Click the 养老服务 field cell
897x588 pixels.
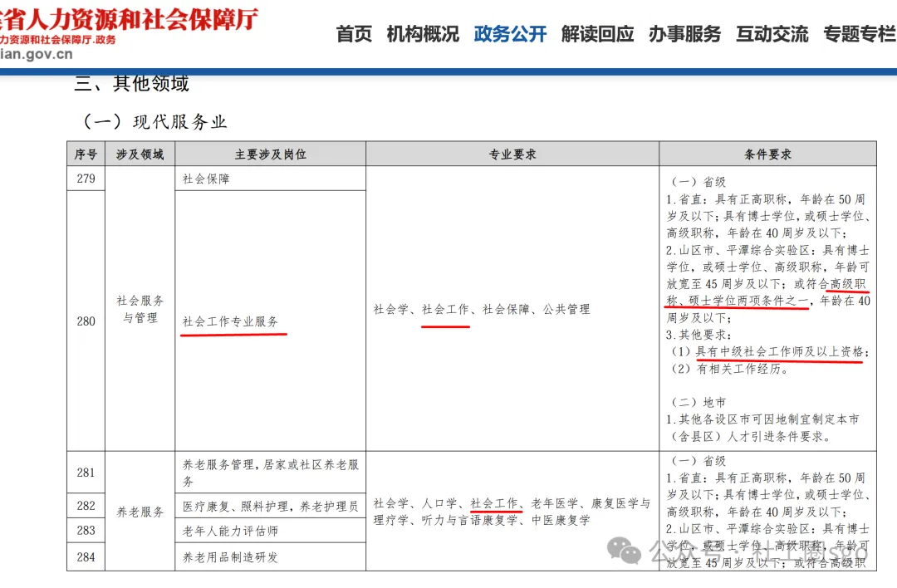[140, 512]
